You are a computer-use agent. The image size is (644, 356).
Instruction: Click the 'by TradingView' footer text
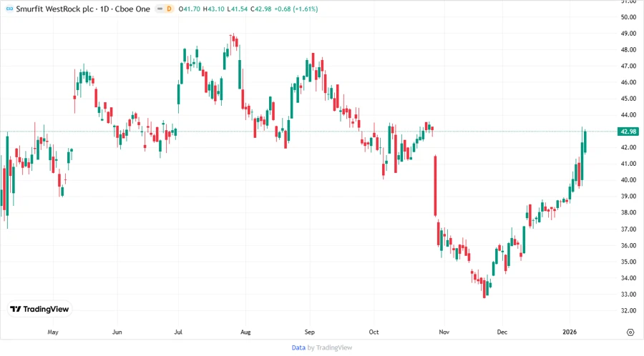click(330, 348)
